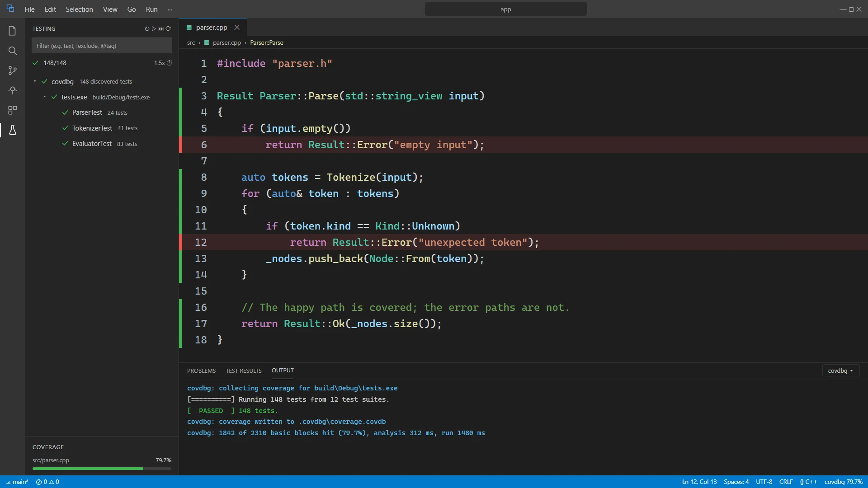The width and height of the screenshot is (868, 488).
Task: Click the src/parser.cpp coverage progress bar
Action: tap(102, 469)
